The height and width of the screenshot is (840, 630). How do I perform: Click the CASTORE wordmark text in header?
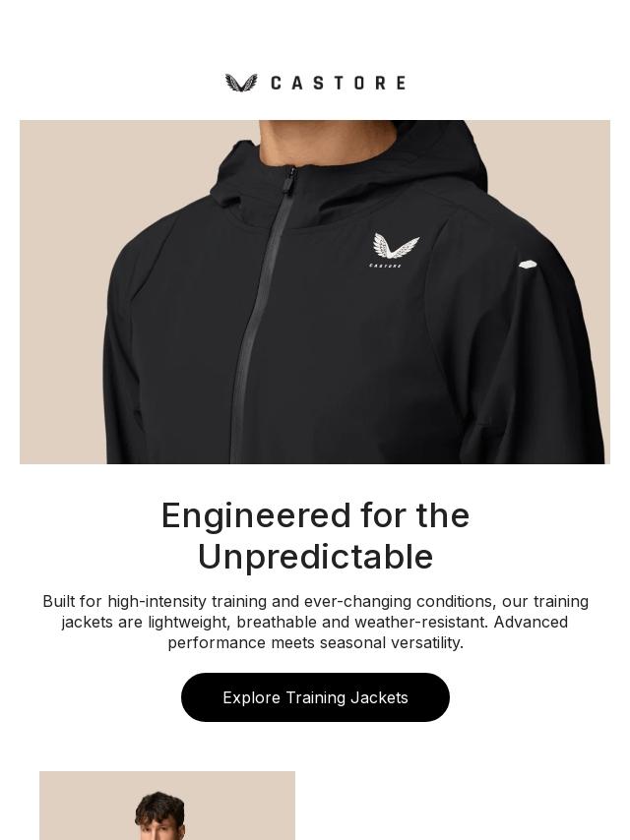point(339,83)
